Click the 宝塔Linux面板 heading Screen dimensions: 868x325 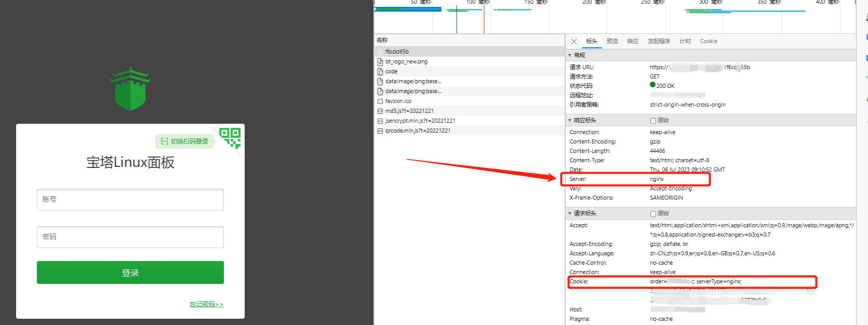tap(130, 163)
